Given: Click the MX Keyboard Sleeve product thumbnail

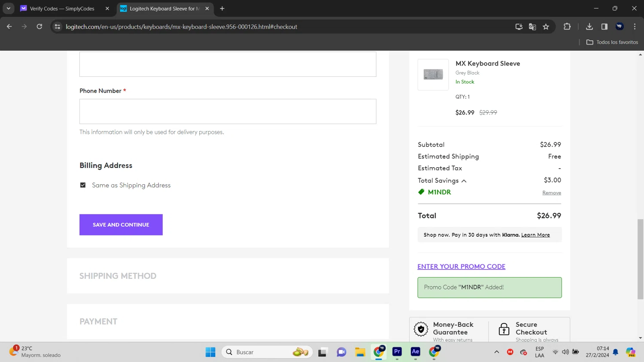Looking at the screenshot, I should coord(433,75).
